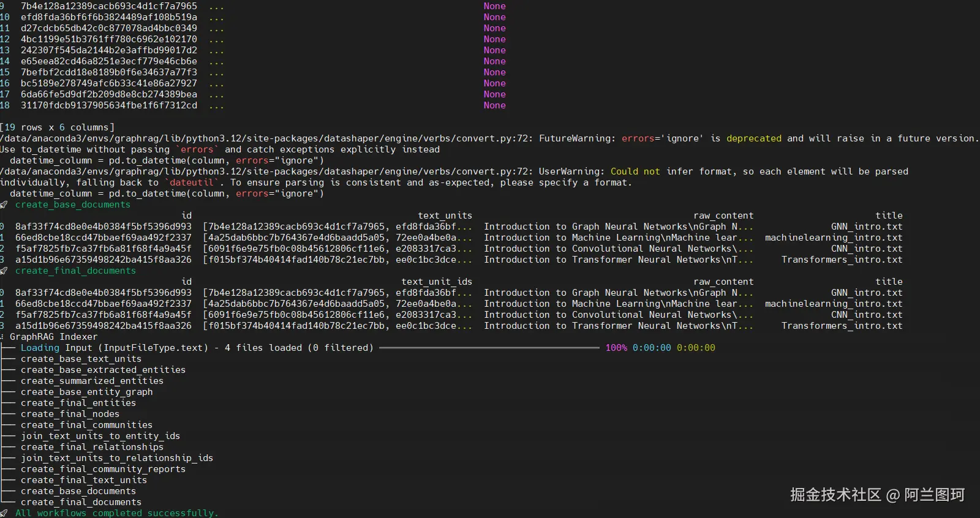Select hash e65eea82cd46a8251e3ecf779e46cb6e in row 14
This screenshot has width=980, height=518.
[x=109, y=61]
